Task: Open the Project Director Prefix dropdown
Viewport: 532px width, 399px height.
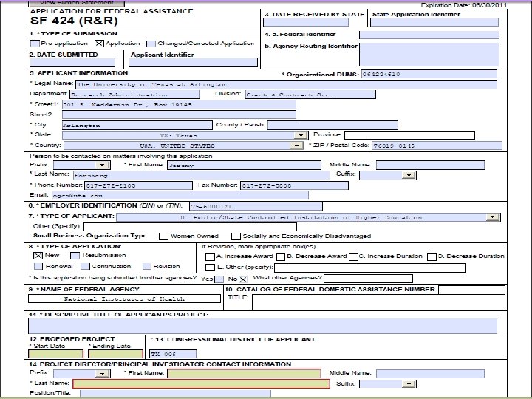Action: click(x=102, y=374)
